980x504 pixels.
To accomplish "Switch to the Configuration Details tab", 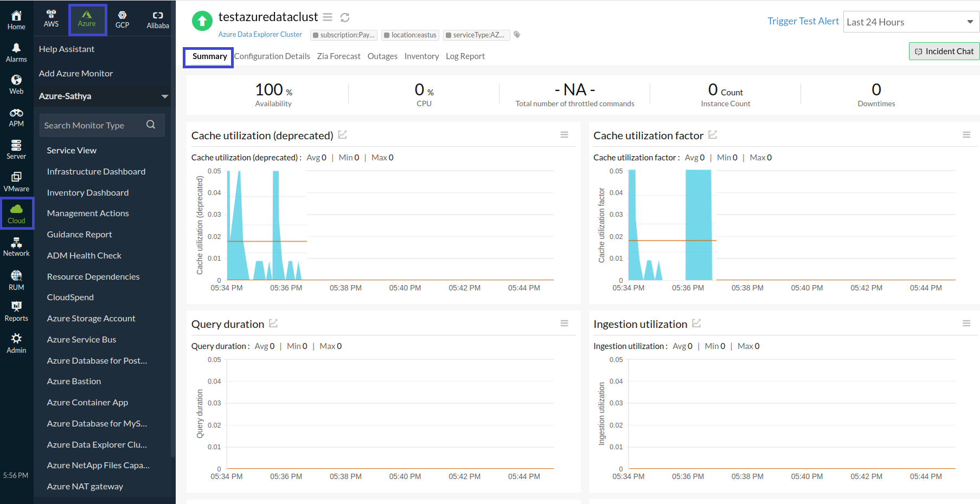I will (x=272, y=56).
